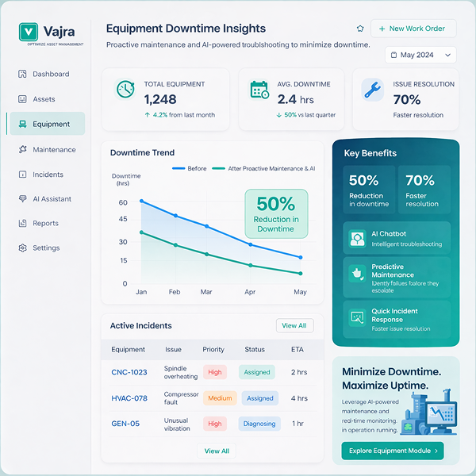Click the star favorite icon
This screenshot has height=476, width=476.
coord(361,29)
